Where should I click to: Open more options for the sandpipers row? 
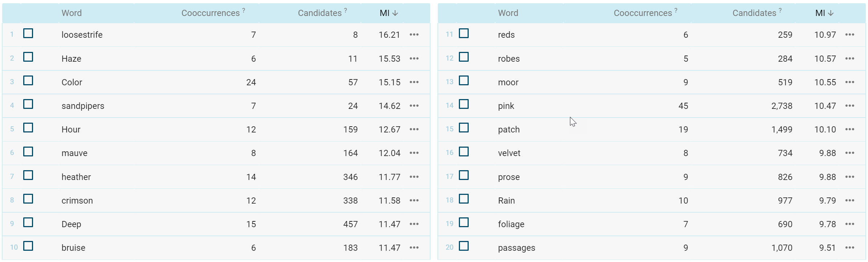414,106
